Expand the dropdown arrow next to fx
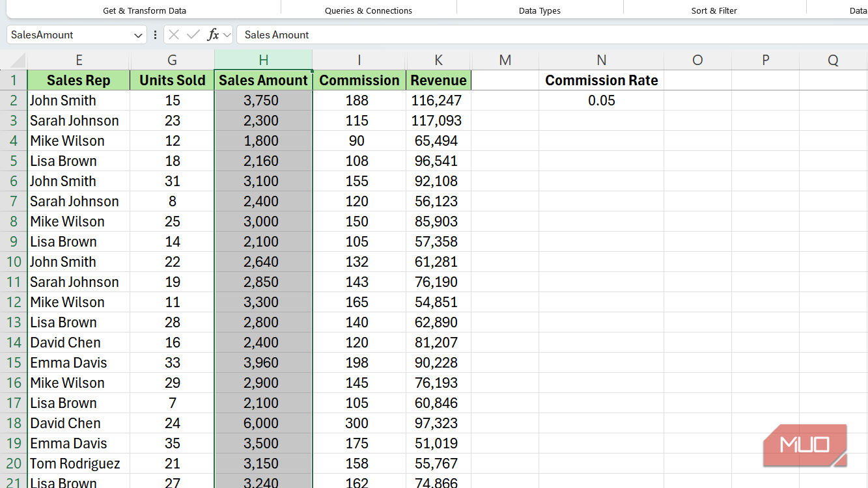The width and height of the screenshot is (868, 488). [227, 35]
